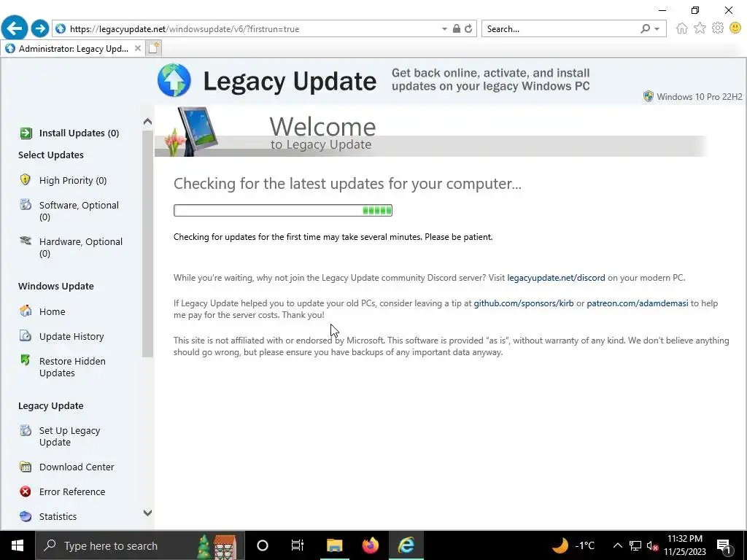Click the Install Updates green arrow icon

[26, 133]
